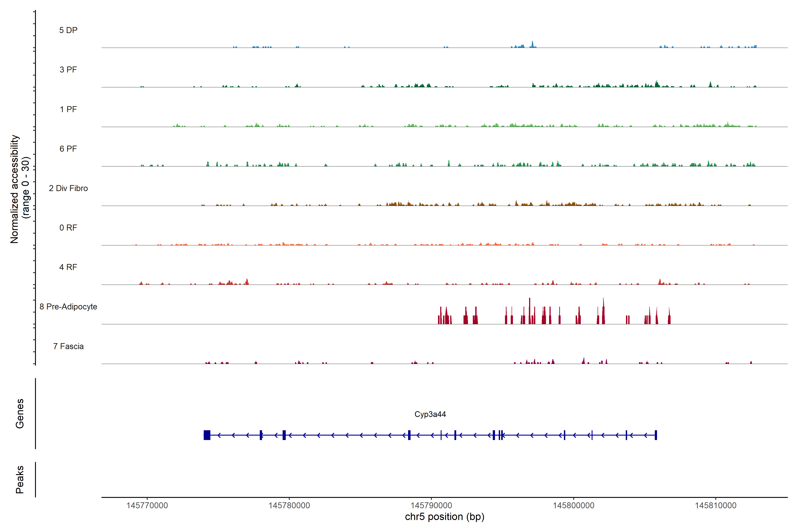
Task: Click the 7 Fascia track label
Action: [68, 346]
